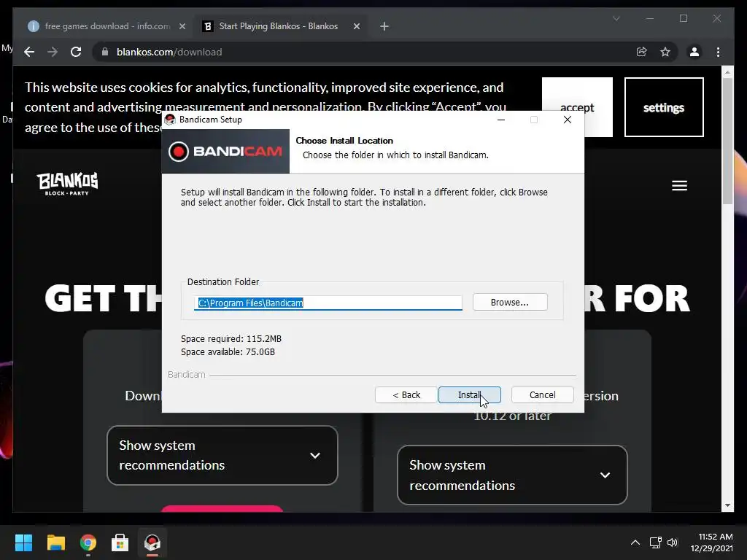
Task: Open the network status tray icon
Action: 656,542
